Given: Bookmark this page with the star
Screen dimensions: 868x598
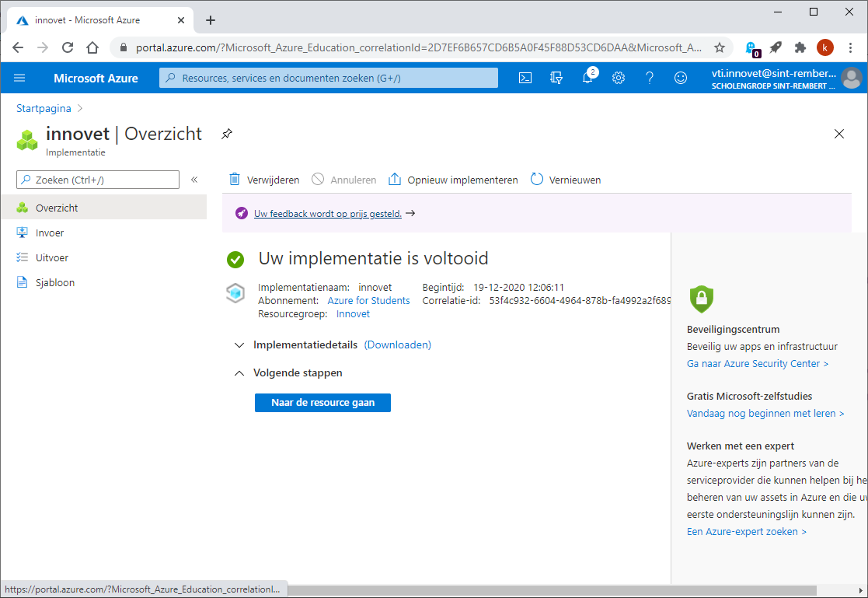Looking at the screenshot, I should coord(719,47).
